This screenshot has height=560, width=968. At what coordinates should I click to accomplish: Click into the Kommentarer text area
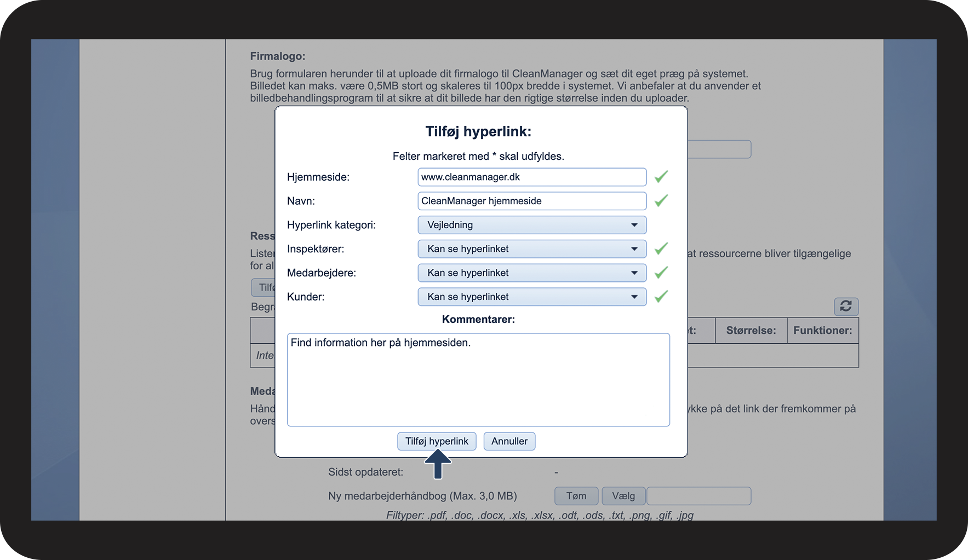point(478,380)
